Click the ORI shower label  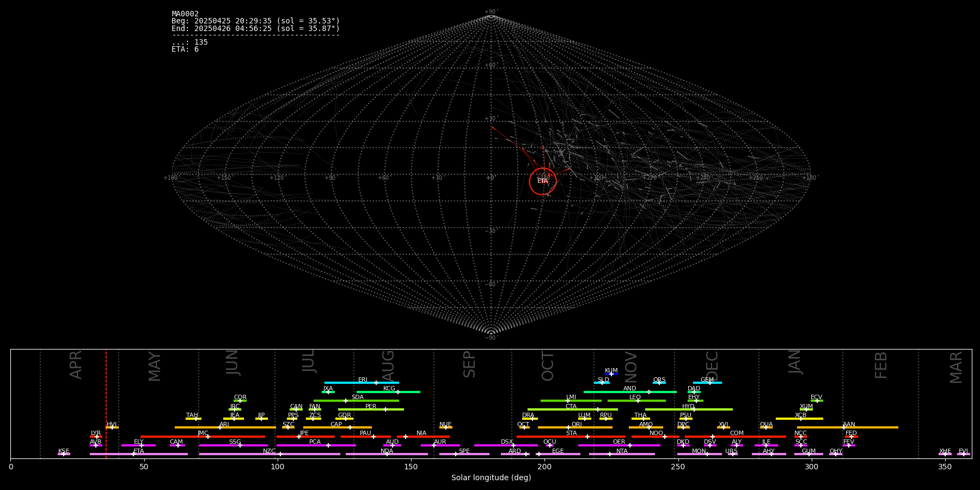(577, 425)
